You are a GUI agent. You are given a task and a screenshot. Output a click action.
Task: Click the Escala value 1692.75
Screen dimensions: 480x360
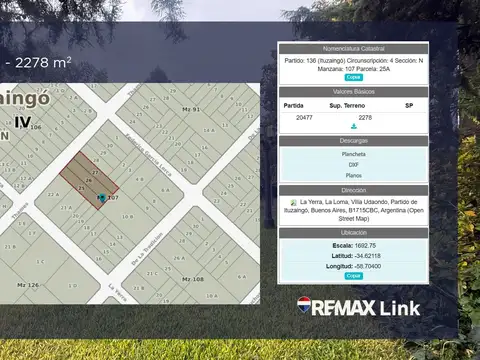coord(365,246)
